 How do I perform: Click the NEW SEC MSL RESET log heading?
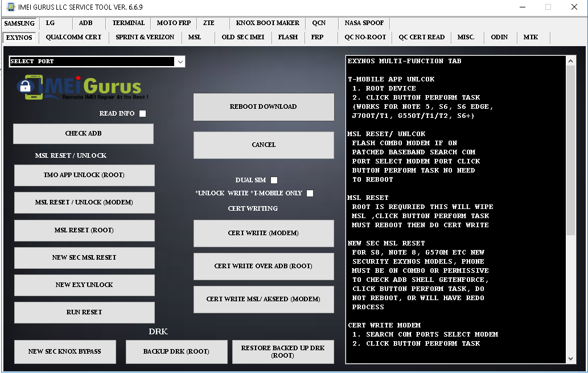(386, 243)
